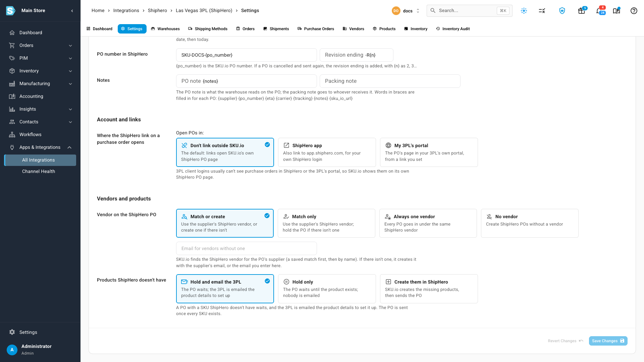
Task: Click the Settings gear icon at sidebar bottom
Action: pyautogui.click(x=12, y=332)
